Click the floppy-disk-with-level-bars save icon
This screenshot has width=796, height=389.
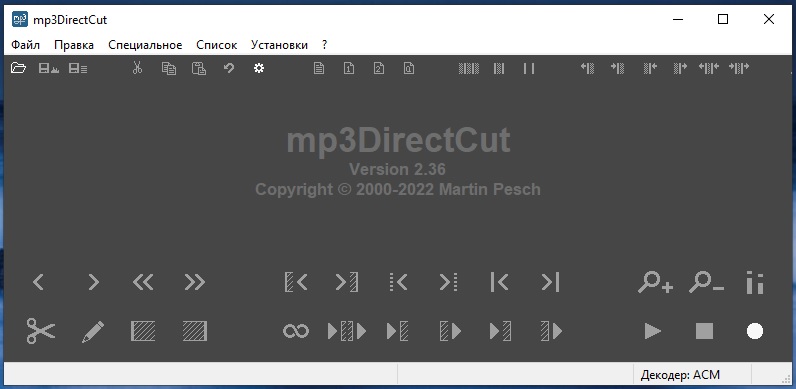(x=49, y=68)
